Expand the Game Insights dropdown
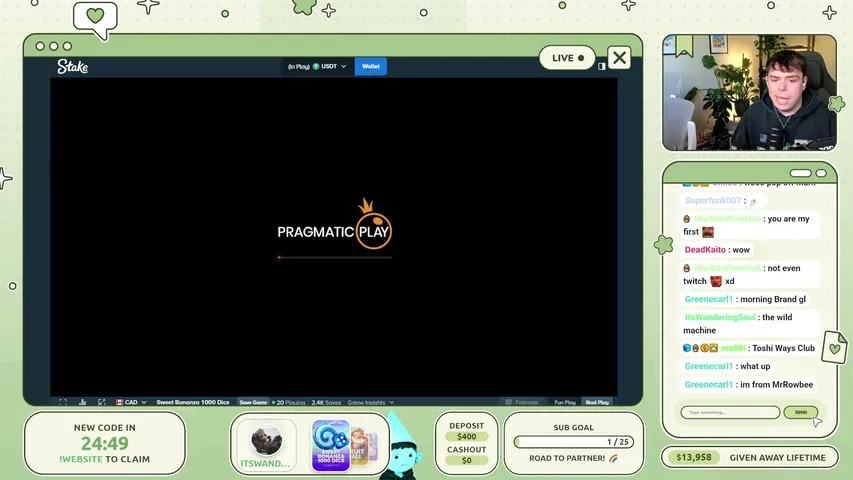853x480 pixels. 370,402
